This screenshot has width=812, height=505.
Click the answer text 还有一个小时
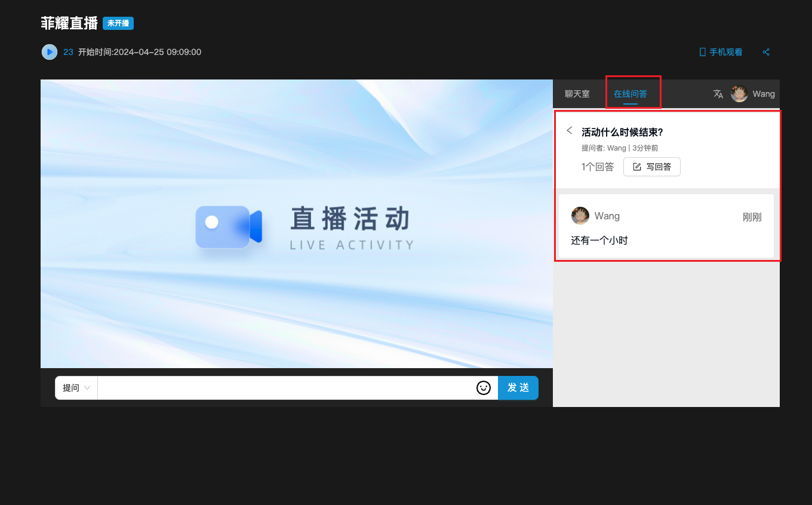click(x=599, y=240)
